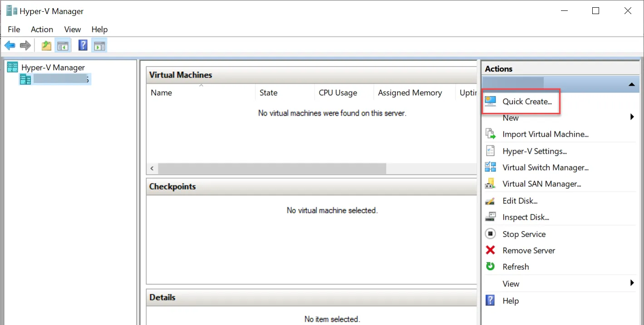Click the Help icon in Actions pane
644x325 pixels.
pos(490,300)
